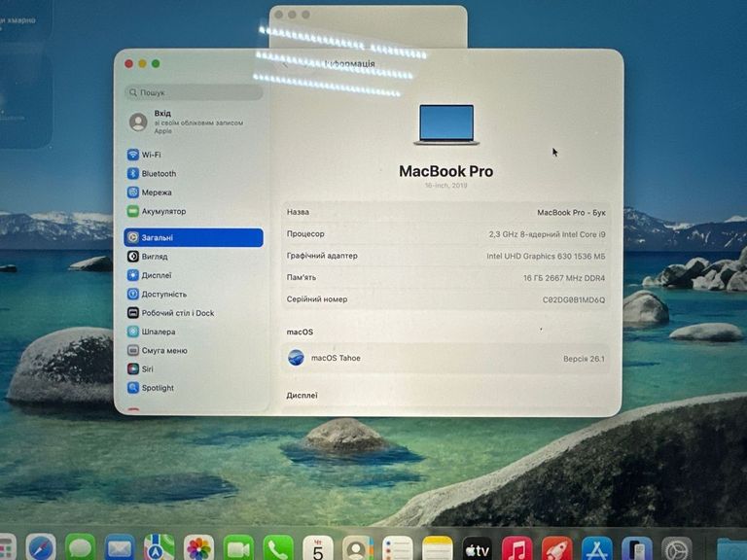Open Contacts from the Dock

pos(358,548)
